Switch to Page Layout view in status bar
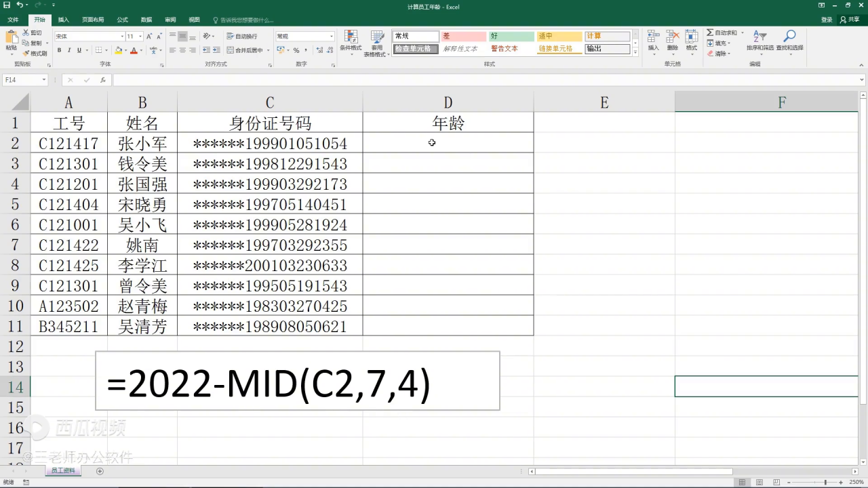The width and height of the screenshot is (868, 488). coord(758,482)
